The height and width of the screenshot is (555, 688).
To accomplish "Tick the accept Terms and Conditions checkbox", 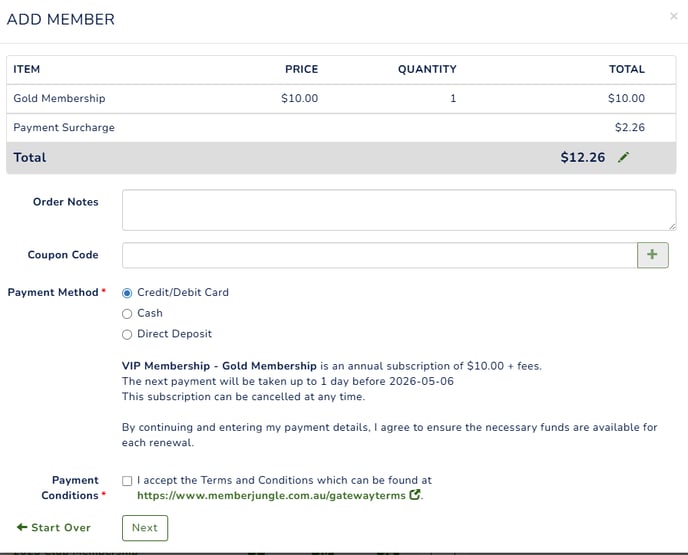I will (x=127, y=481).
